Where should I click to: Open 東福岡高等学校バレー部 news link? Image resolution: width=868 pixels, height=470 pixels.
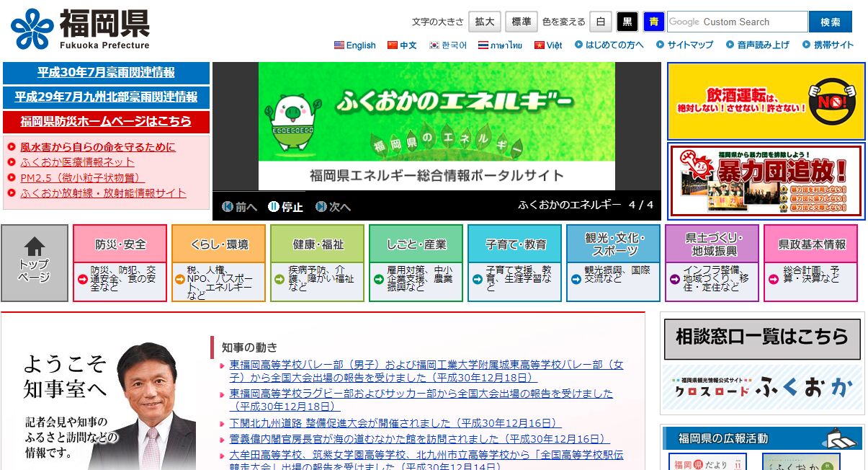coord(426,371)
